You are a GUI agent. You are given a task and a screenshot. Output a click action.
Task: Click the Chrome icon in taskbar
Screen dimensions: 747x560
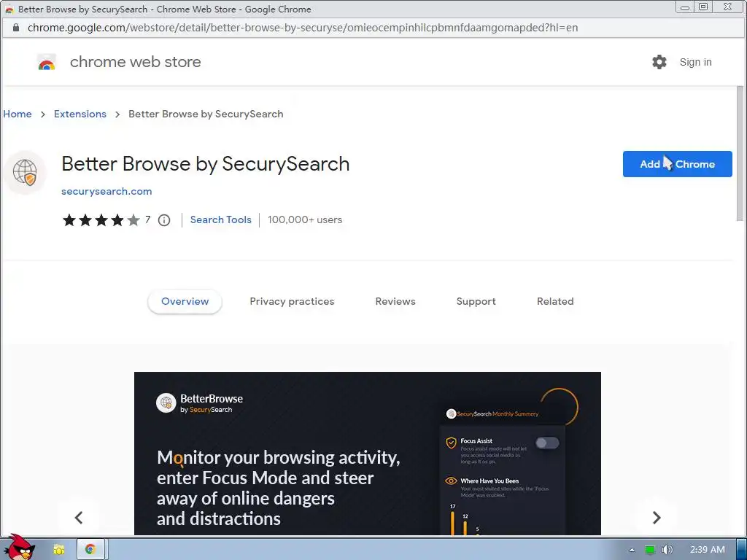90,550
